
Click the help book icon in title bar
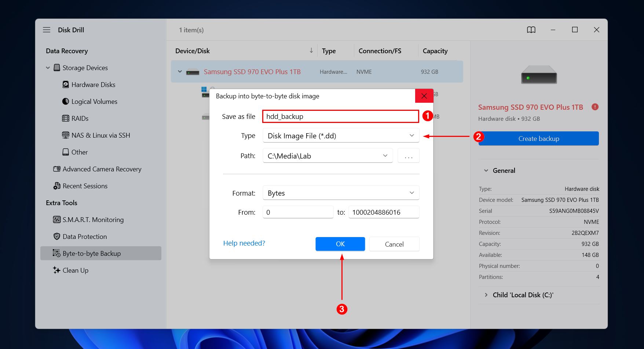(x=531, y=30)
